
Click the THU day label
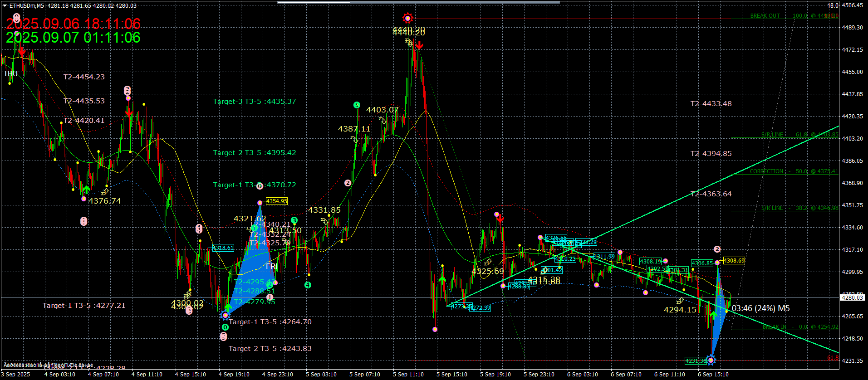(x=10, y=73)
